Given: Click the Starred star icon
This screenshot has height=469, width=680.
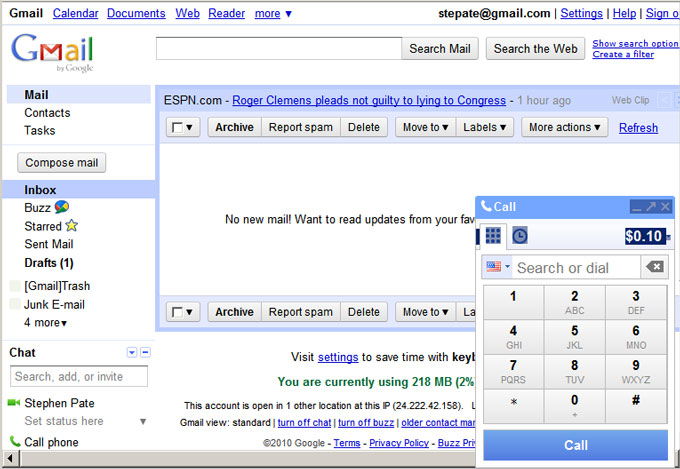Looking at the screenshot, I should click(x=72, y=226).
